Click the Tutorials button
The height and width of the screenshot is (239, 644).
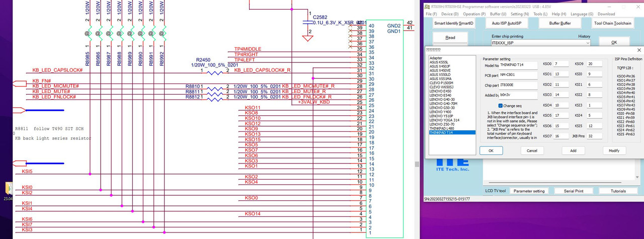(618, 191)
